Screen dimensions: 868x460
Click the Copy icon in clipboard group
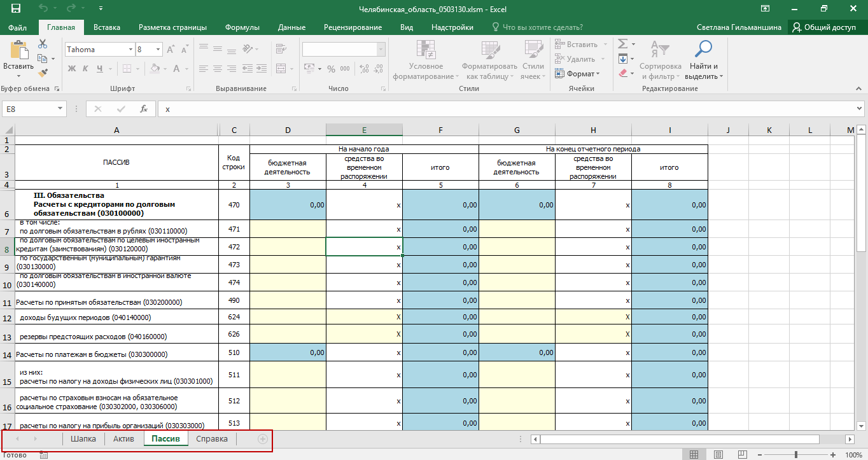pos(43,59)
